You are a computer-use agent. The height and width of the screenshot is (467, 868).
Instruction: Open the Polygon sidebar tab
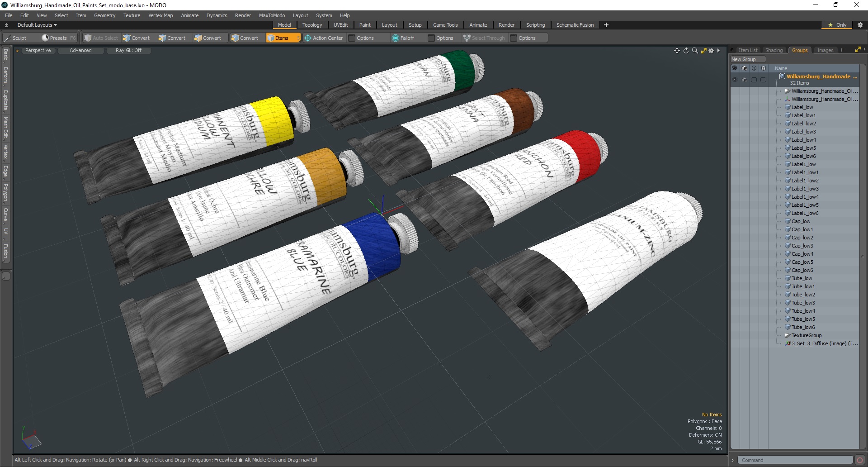tap(6, 192)
